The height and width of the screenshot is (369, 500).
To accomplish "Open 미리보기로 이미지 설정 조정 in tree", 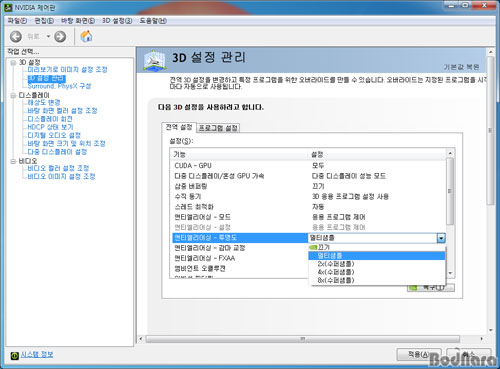I will 67,70.
